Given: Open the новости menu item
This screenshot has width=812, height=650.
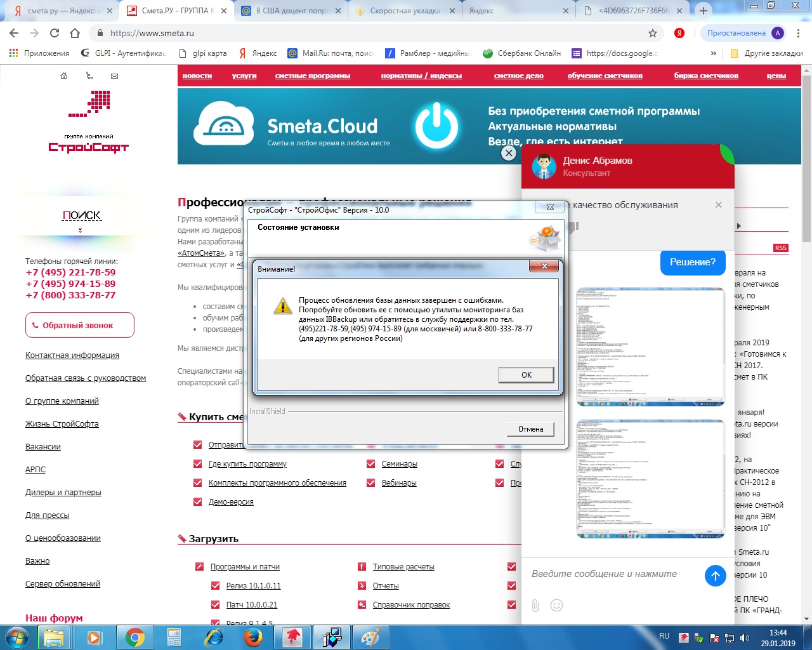Looking at the screenshot, I should [197, 76].
